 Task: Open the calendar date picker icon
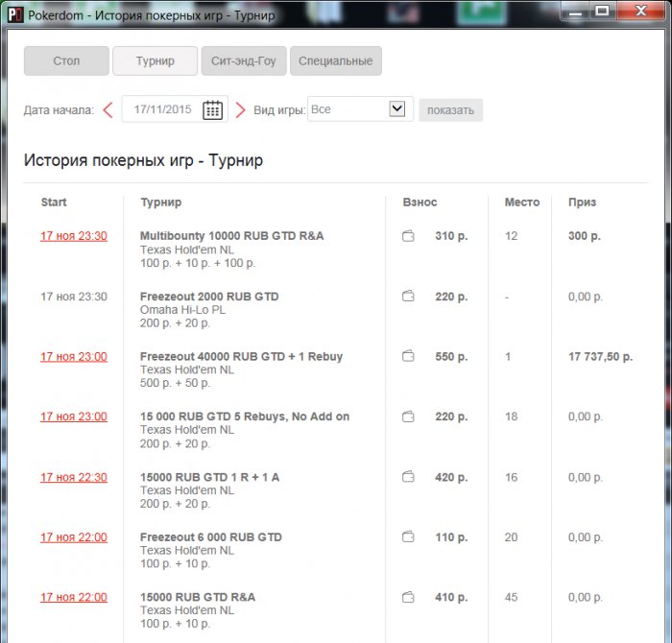point(212,109)
